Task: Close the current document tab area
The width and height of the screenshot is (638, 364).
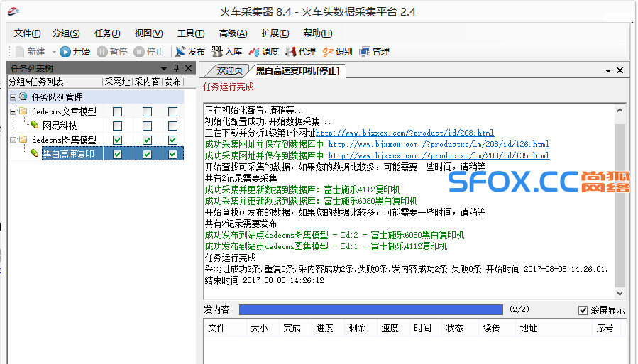Action: (x=620, y=70)
